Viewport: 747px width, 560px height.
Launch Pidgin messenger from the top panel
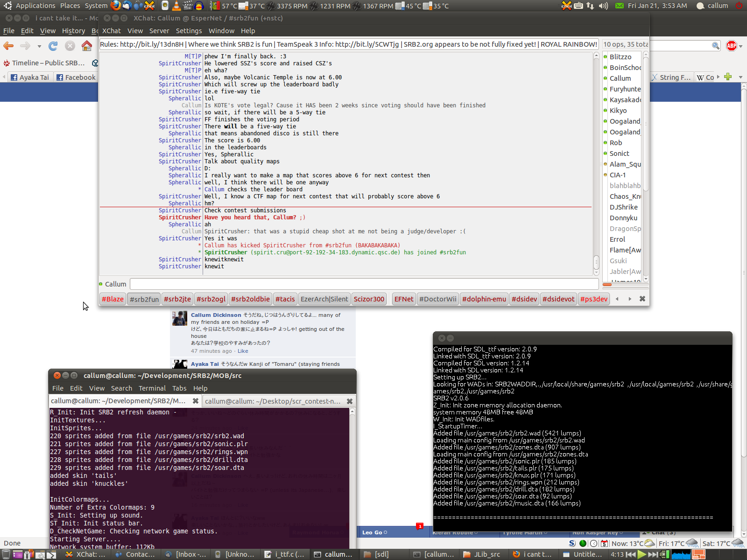point(138,6)
